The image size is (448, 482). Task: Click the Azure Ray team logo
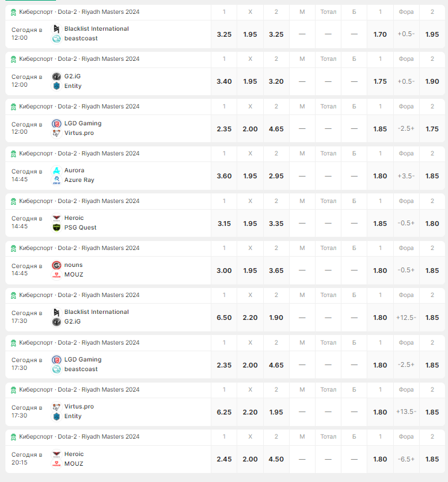coord(57,180)
